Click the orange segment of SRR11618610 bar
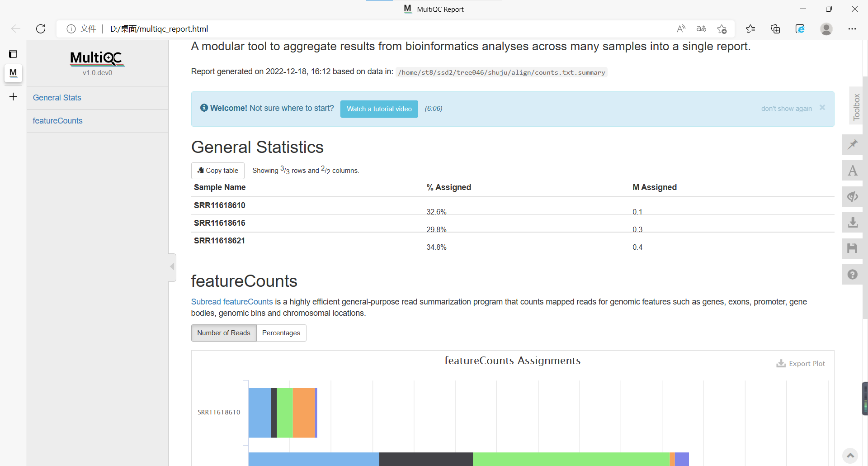 coord(304,413)
